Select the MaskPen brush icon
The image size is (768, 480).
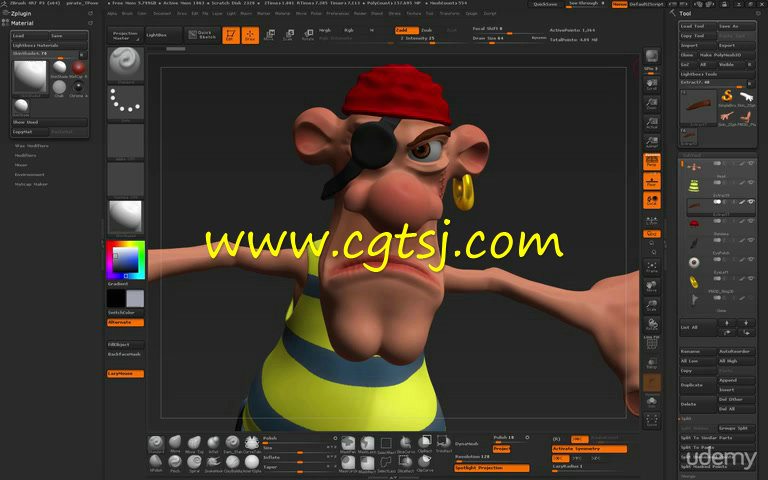tap(348, 444)
